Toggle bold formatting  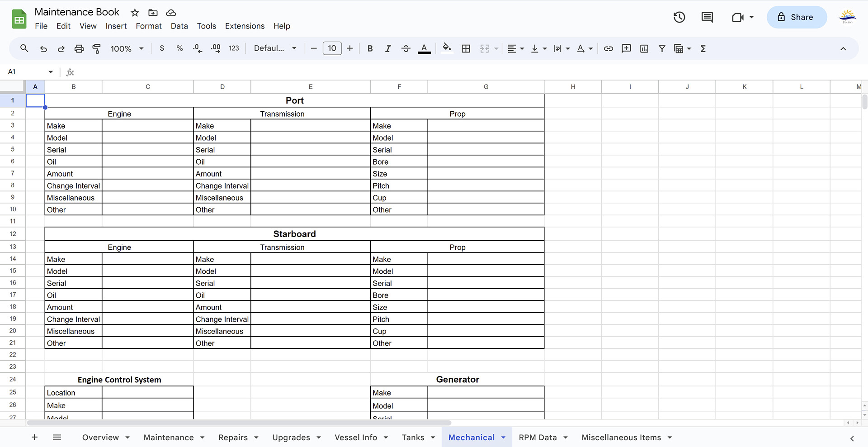370,48
